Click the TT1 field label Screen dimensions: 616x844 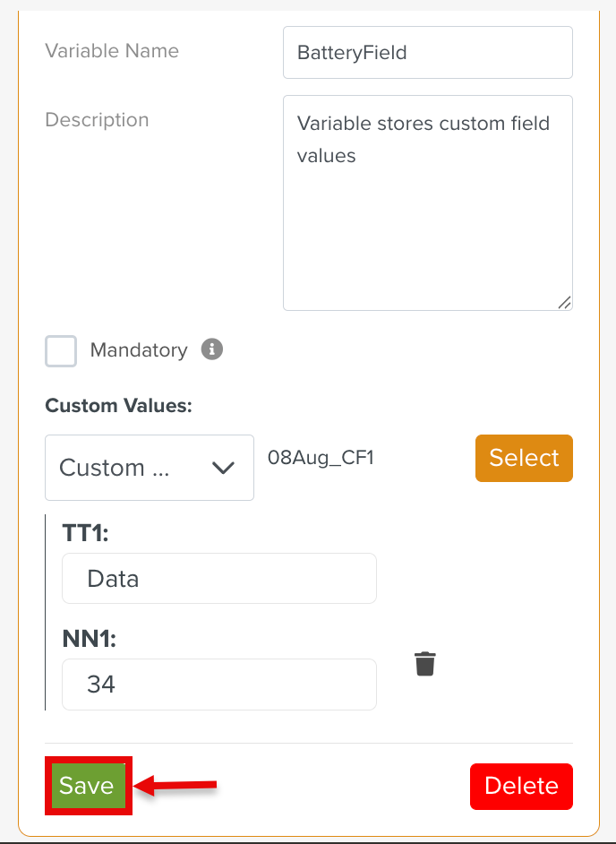pos(85,534)
